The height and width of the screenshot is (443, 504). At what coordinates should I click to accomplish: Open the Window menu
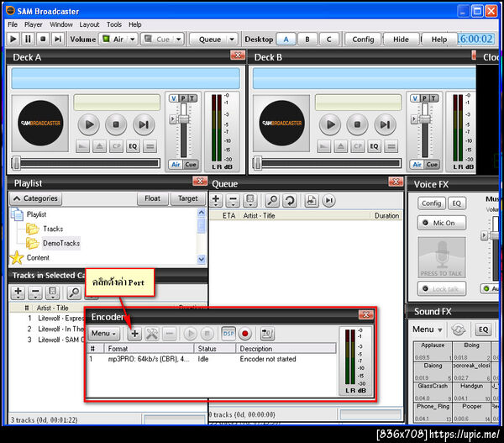pyautogui.click(x=61, y=24)
